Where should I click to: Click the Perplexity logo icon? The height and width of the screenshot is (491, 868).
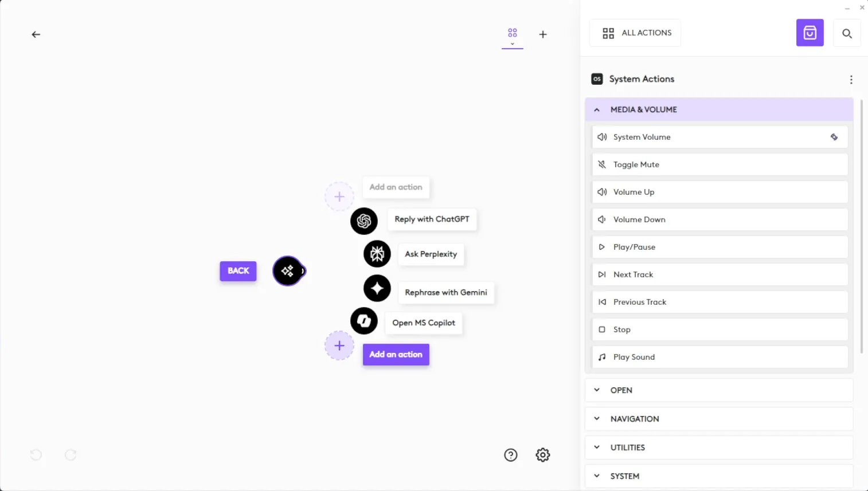(377, 254)
